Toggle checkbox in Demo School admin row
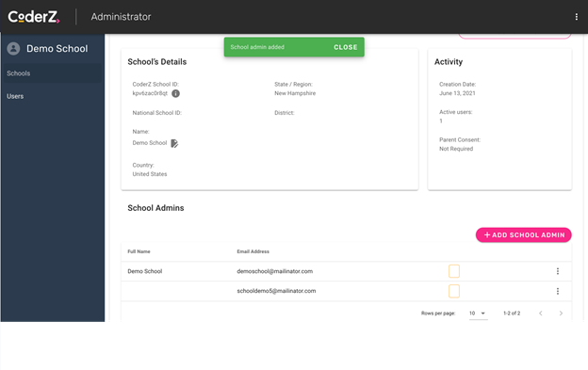The height and width of the screenshot is (370, 588). tap(454, 271)
